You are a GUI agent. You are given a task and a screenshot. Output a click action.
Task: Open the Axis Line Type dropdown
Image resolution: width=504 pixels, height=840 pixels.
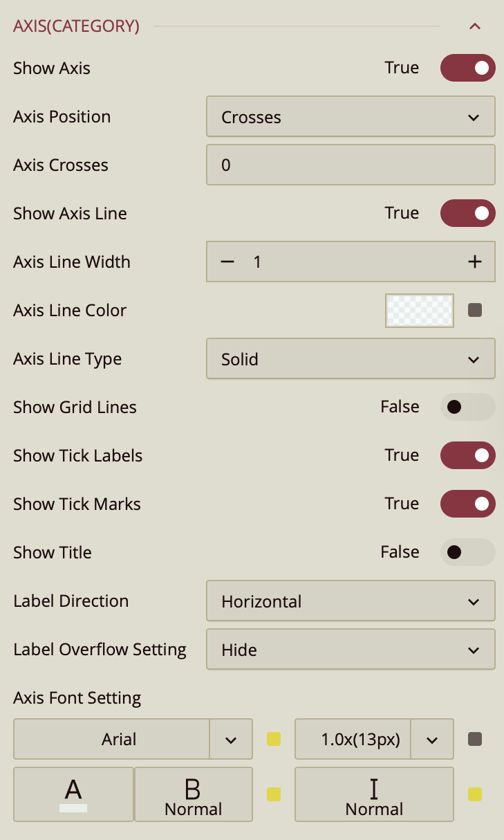(351, 358)
